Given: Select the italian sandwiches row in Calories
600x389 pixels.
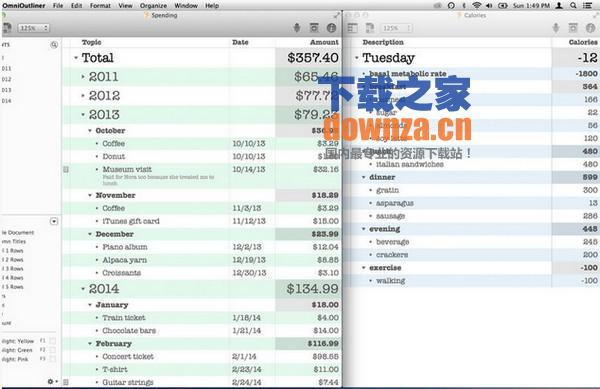Looking at the screenshot, I should click(472, 164).
